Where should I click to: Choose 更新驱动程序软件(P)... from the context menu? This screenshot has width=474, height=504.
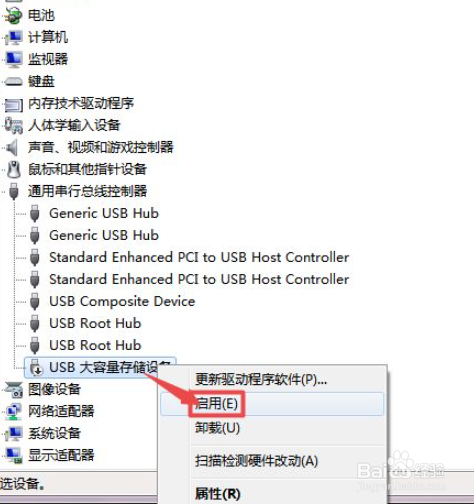point(261,379)
